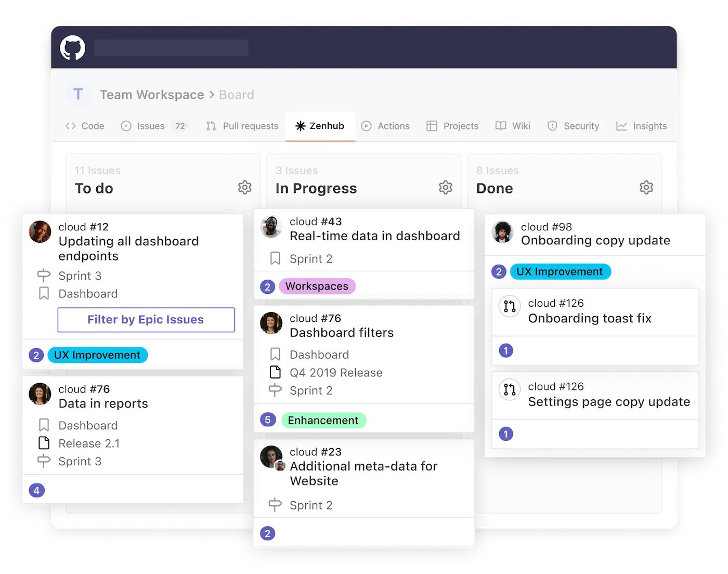Open issue Dashboard filters
This screenshot has height=574, width=728.
342,333
